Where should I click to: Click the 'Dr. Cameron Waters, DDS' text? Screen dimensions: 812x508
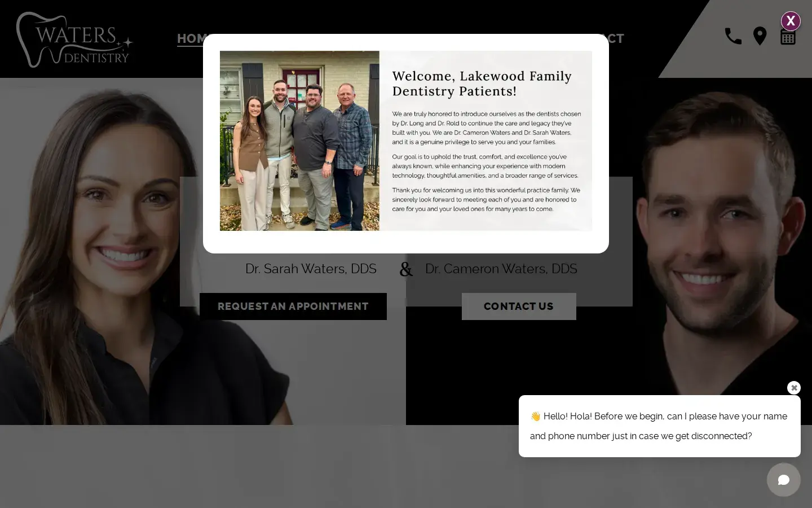coord(501,269)
